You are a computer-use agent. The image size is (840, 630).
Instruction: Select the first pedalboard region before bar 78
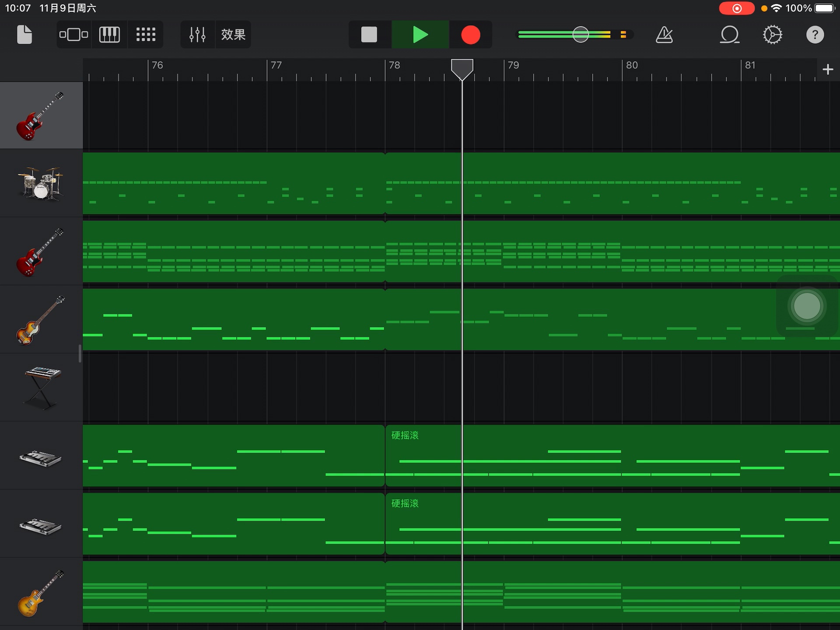tap(234, 456)
